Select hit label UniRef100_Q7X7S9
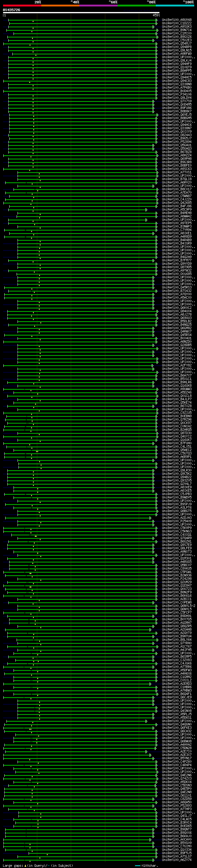Screen dimensions: 197x868 tap(177, 101)
